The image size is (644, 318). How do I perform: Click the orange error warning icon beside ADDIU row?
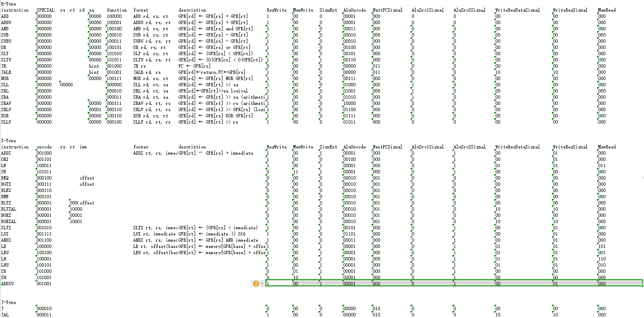coord(256,284)
